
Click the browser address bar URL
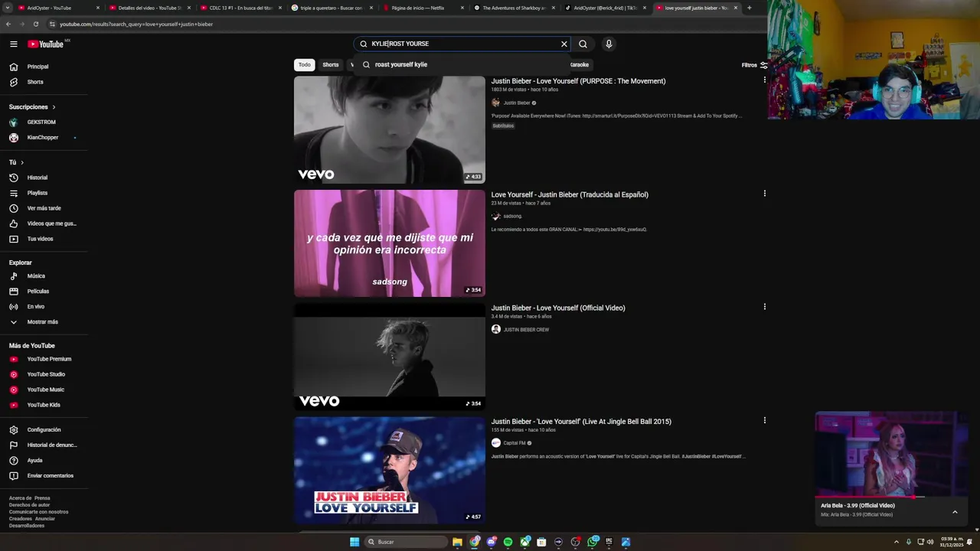(x=136, y=24)
